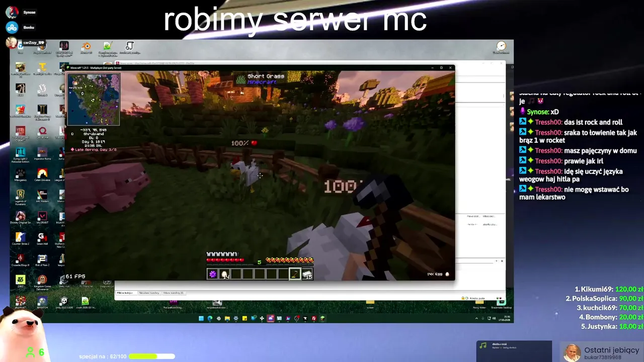Click the 'Short Grass' tooltip label

[x=266, y=76]
